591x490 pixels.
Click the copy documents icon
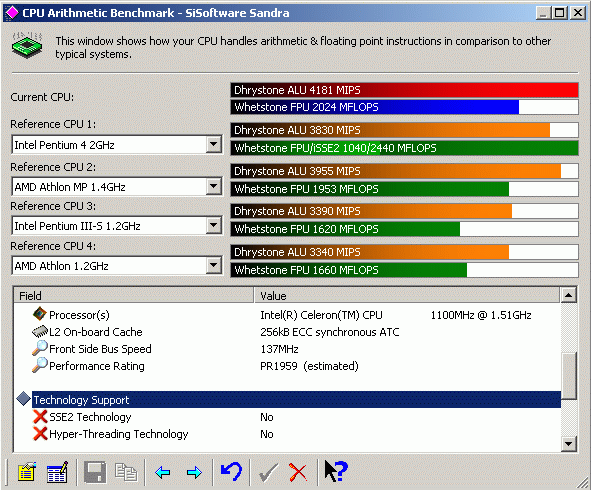click(126, 472)
